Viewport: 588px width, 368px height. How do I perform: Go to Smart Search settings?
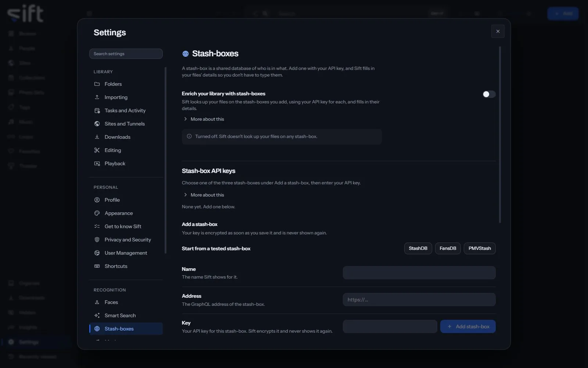(126, 315)
